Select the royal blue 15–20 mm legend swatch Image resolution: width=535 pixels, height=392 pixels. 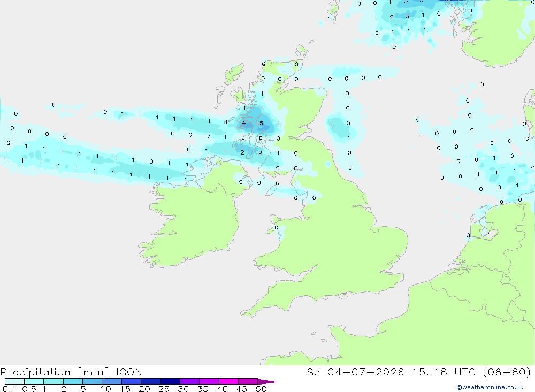coord(132,381)
